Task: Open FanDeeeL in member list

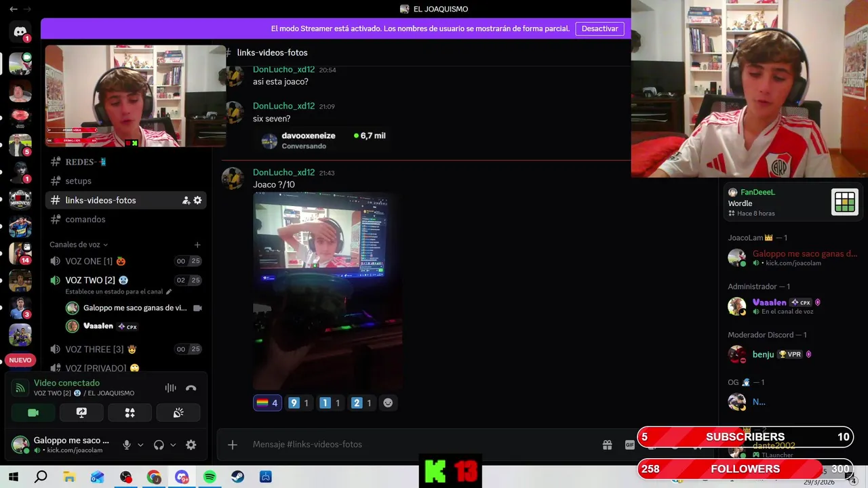Action: (x=757, y=192)
